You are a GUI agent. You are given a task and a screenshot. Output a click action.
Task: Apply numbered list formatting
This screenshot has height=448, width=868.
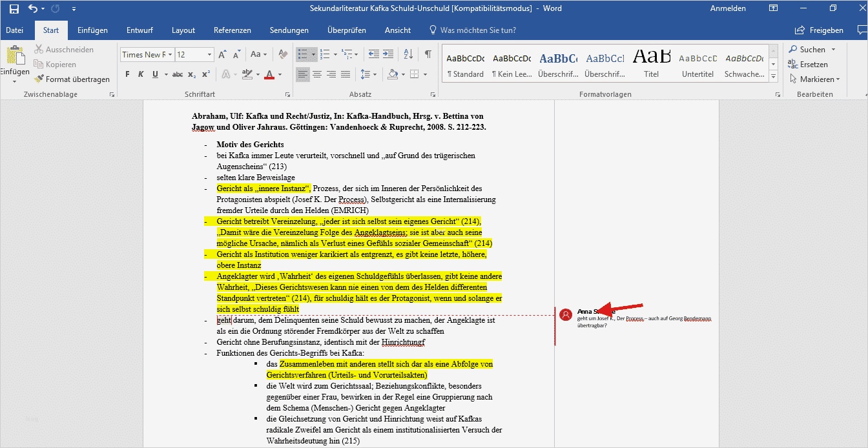(x=325, y=55)
